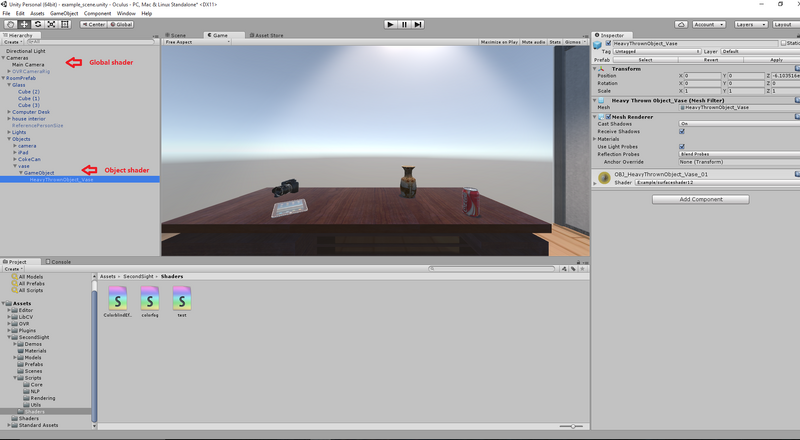Uncheck Use Light Probes
800x440 pixels.
pos(682,146)
